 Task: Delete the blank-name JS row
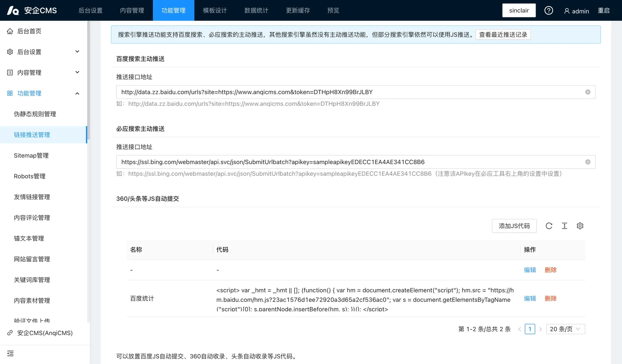(x=551, y=270)
